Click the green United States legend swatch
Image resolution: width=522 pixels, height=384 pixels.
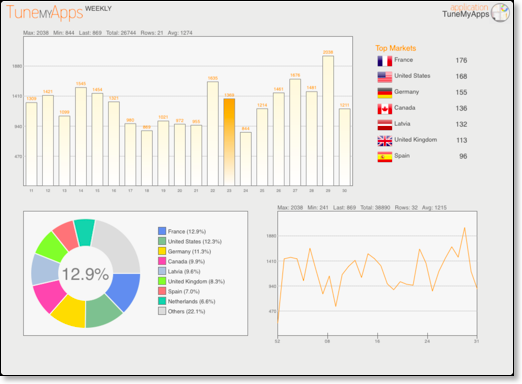pos(162,241)
